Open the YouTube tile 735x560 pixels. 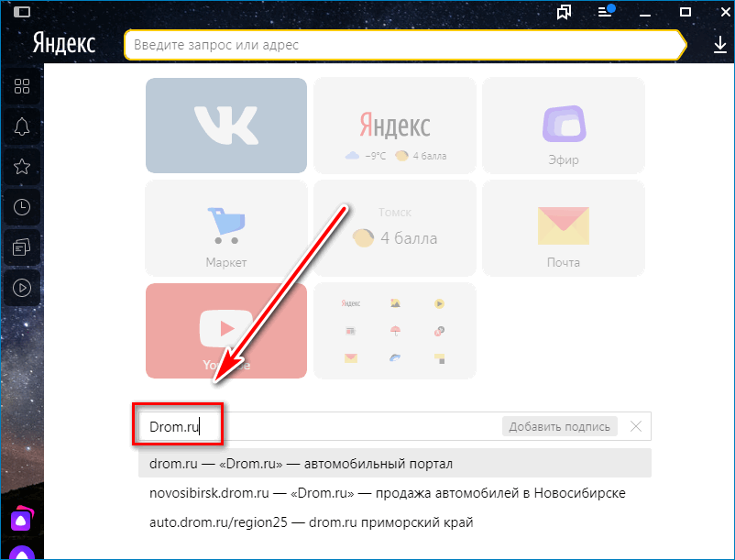(225, 331)
